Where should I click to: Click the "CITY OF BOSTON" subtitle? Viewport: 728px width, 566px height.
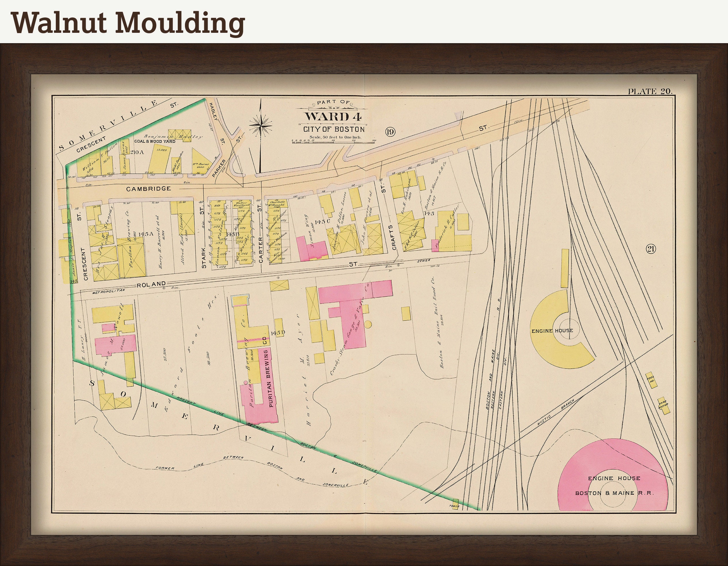coord(334,129)
